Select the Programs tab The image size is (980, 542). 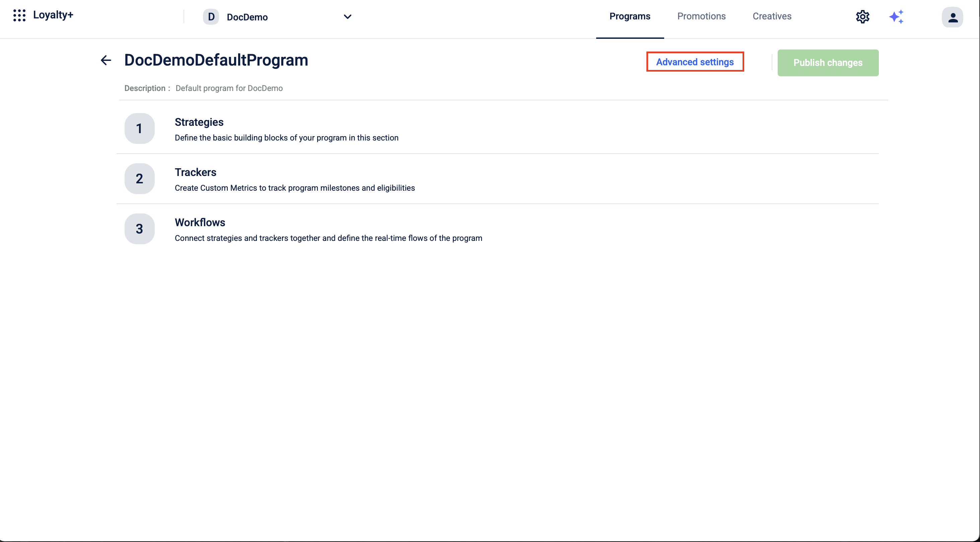[x=630, y=16]
